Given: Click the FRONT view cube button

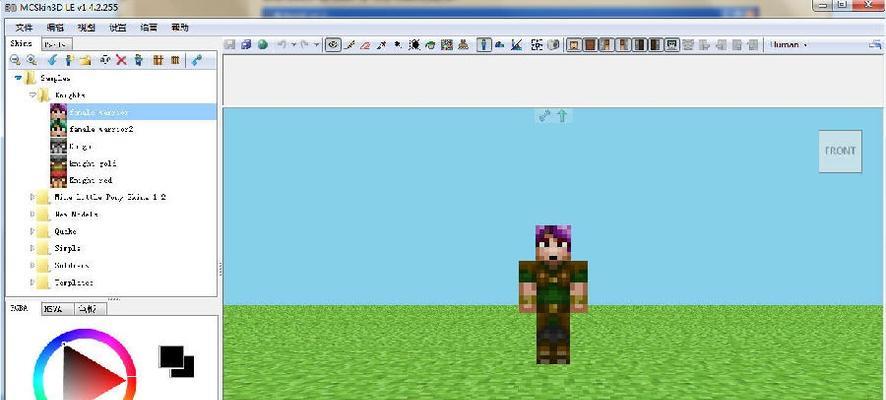Looking at the screenshot, I should tap(840, 151).
